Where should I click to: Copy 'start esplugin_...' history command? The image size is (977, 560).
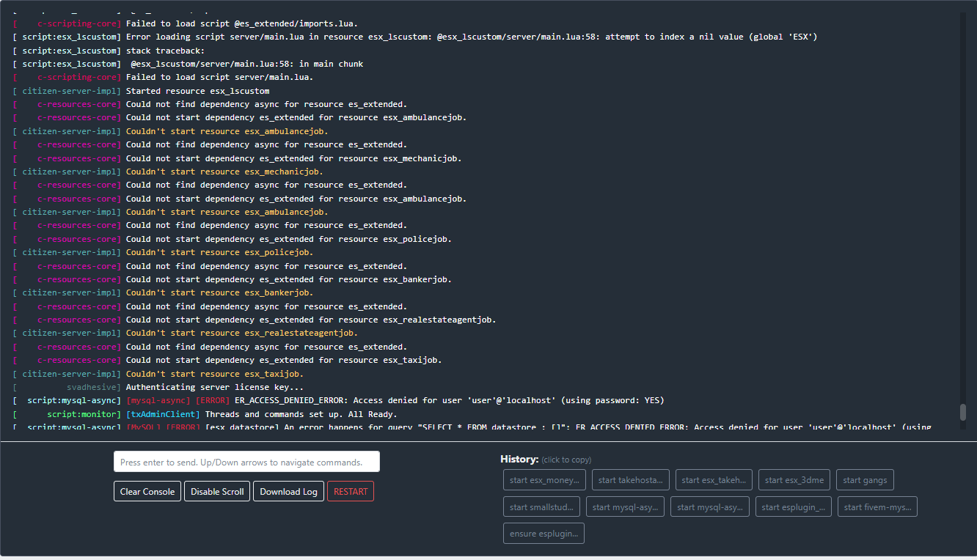[x=794, y=506]
